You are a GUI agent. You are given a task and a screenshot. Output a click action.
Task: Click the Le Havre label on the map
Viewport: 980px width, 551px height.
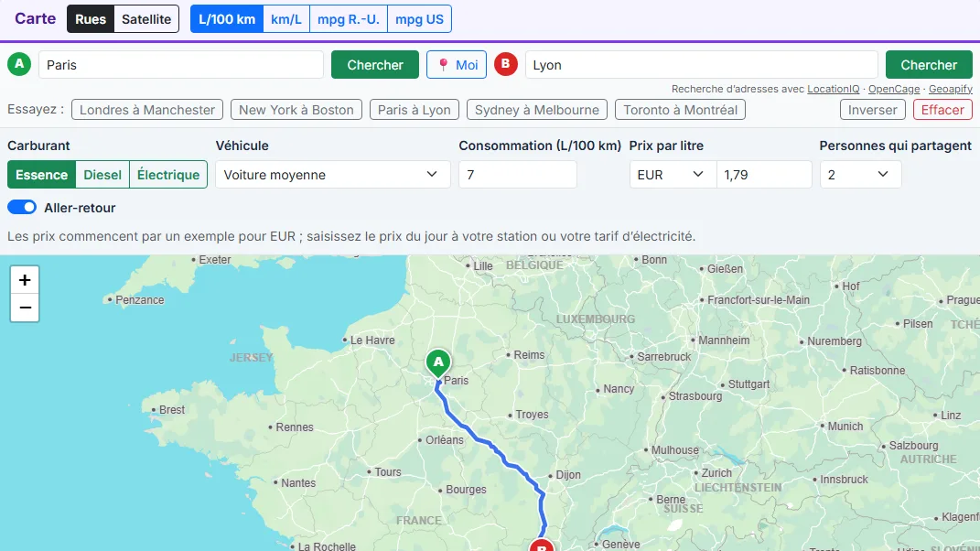[372, 340]
